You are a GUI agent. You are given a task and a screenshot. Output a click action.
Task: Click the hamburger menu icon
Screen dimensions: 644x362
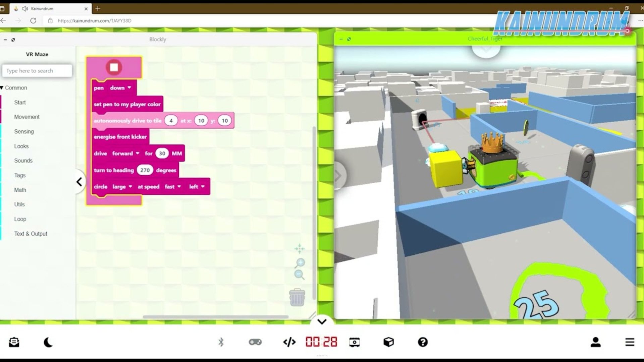point(629,342)
